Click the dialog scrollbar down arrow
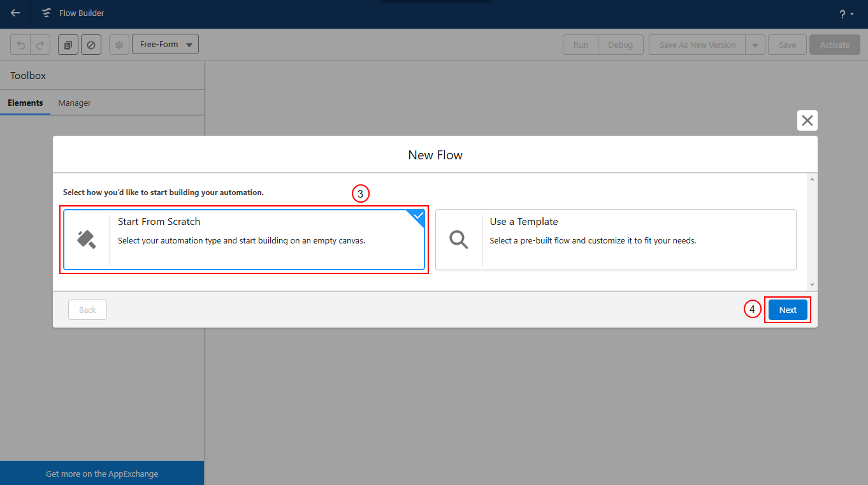 click(812, 285)
